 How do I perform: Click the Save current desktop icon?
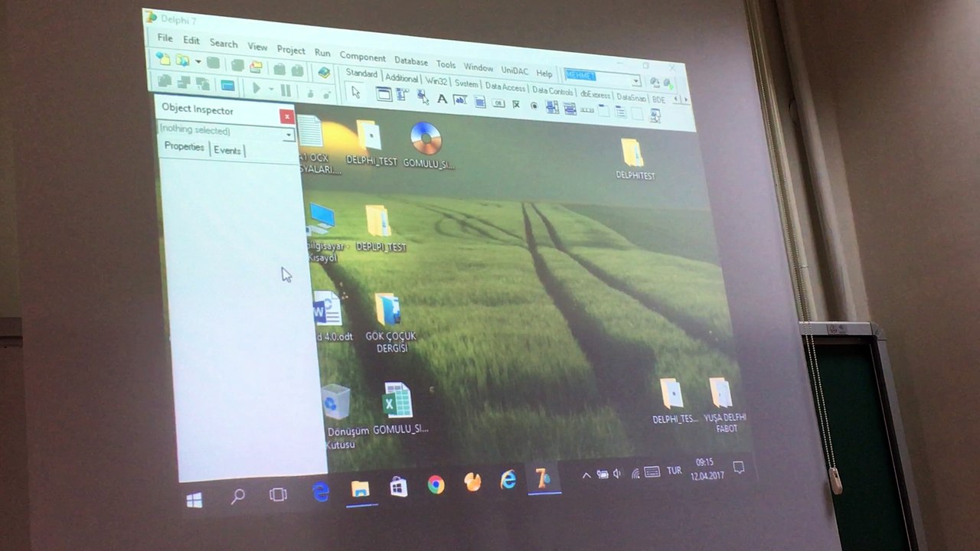point(655,83)
